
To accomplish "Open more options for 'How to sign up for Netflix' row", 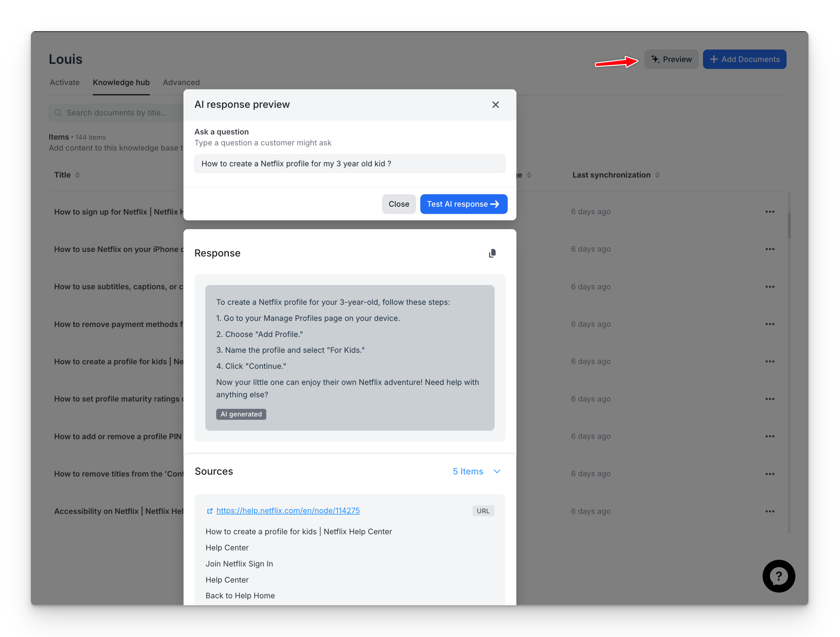I will 769,212.
